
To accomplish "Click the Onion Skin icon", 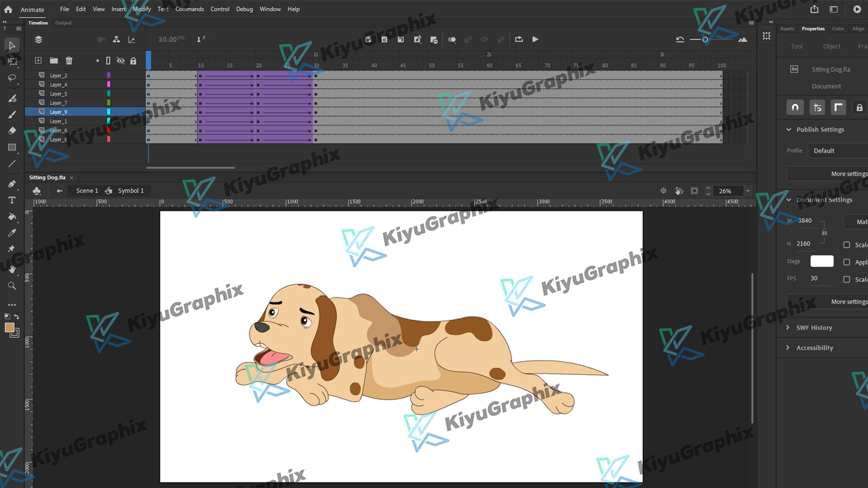I will pos(452,39).
